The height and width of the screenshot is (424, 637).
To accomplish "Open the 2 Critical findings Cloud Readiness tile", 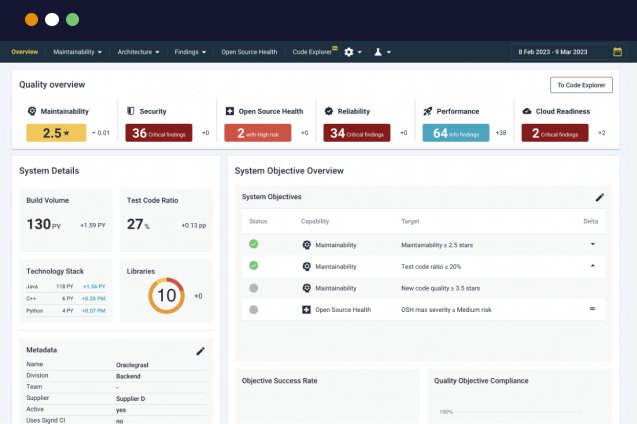I will [555, 133].
